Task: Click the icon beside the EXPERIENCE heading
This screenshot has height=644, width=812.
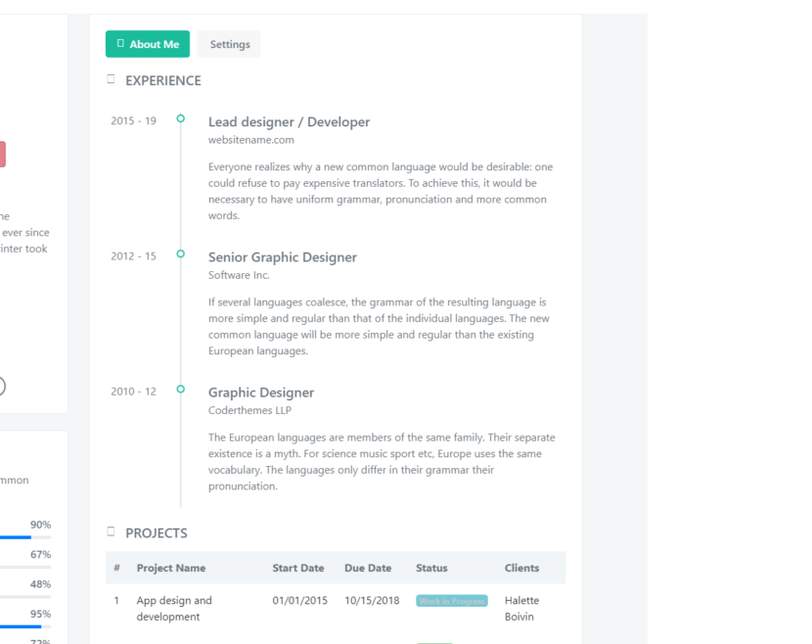Action: point(111,79)
